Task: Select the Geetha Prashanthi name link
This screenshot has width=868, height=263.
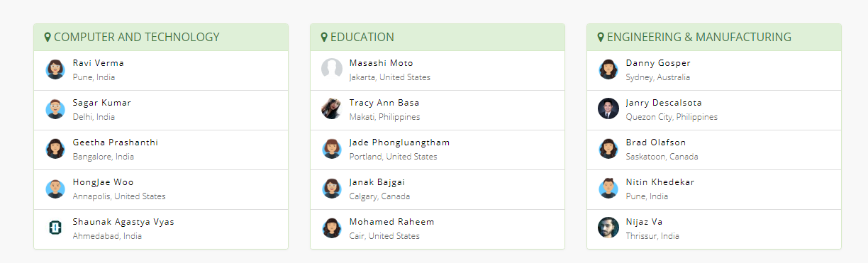Action: 116,142
